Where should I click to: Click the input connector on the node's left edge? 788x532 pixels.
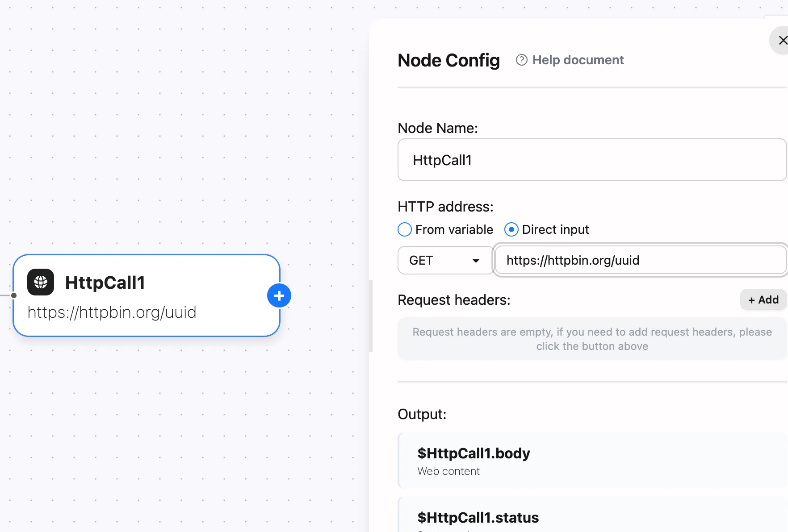(x=14, y=295)
